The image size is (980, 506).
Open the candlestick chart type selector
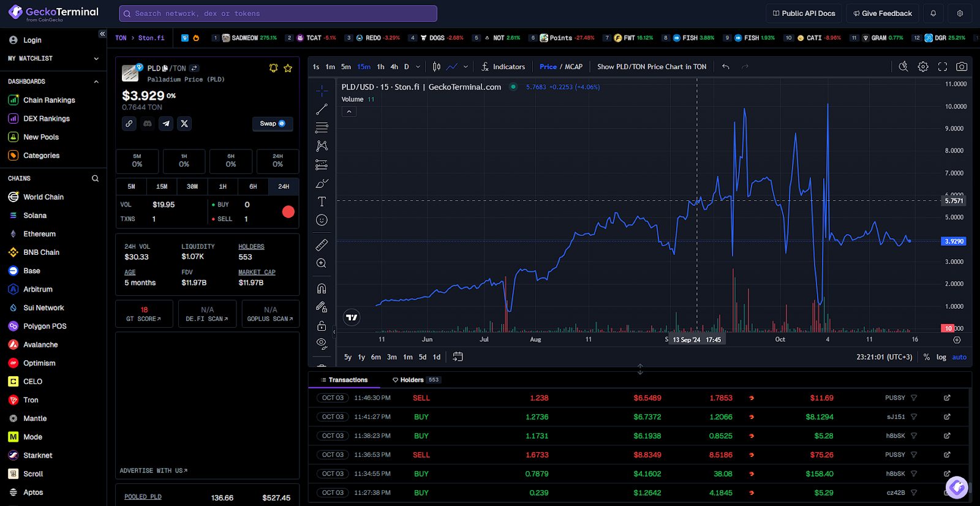pyautogui.click(x=437, y=67)
